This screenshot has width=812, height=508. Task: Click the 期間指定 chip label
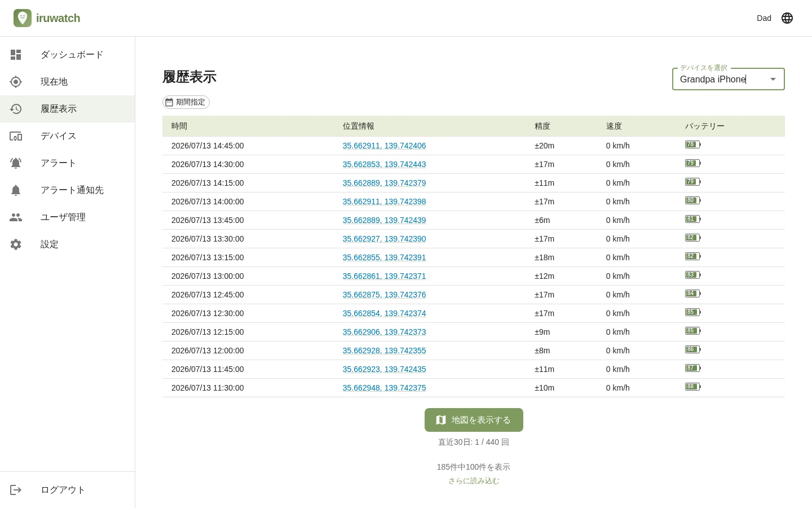tap(191, 102)
